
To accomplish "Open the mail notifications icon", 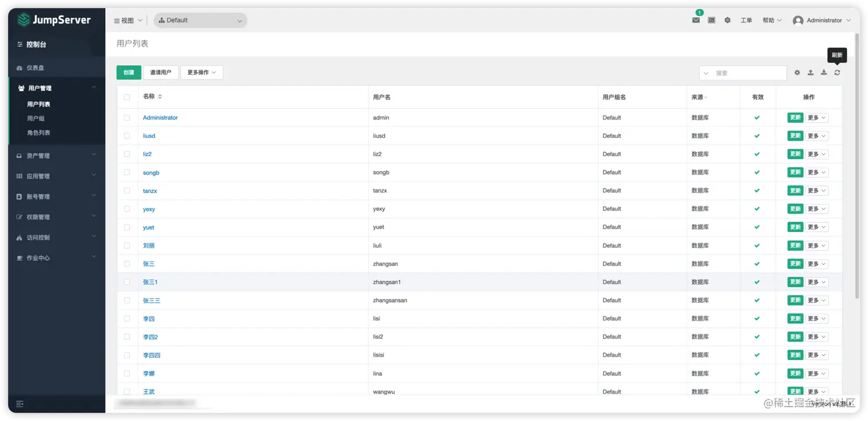I will (x=696, y=20).
